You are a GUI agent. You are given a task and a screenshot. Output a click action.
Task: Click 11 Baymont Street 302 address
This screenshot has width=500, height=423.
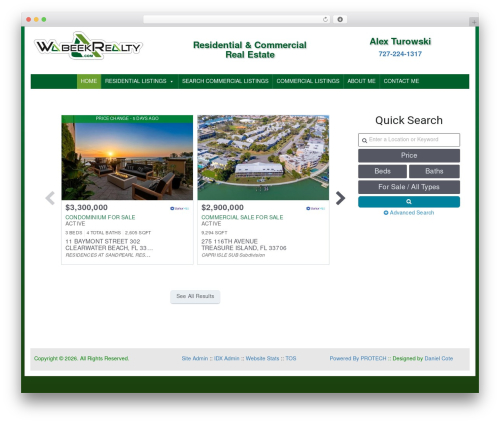[103, 241]
